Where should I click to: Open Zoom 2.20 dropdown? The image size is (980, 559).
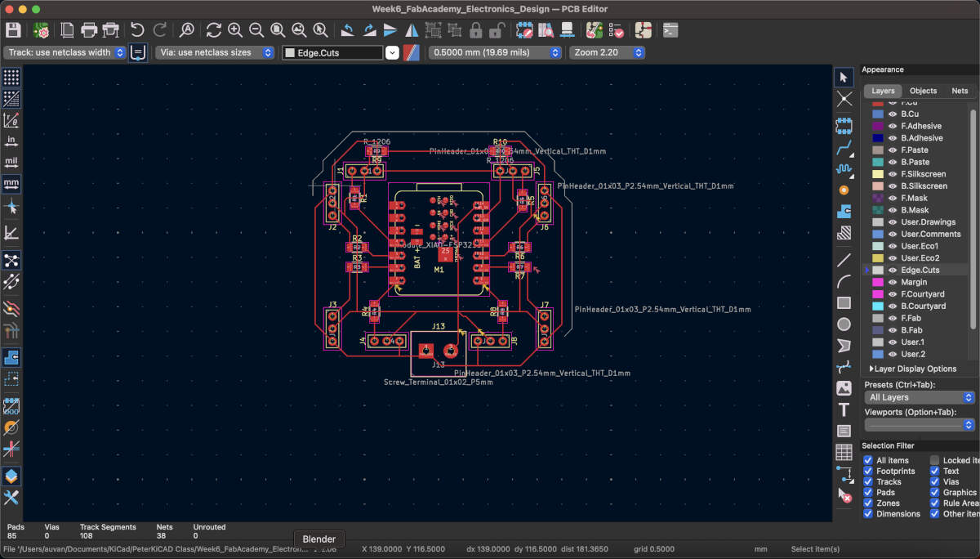607,52
